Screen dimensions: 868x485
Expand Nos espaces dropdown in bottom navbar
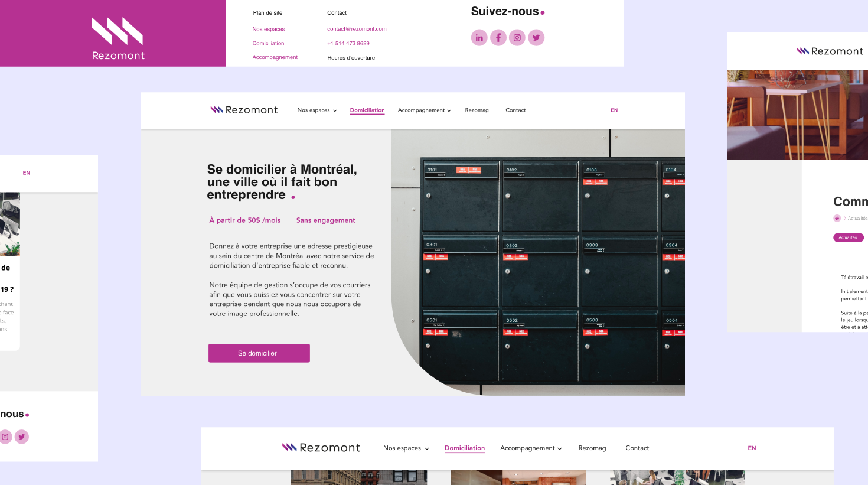point(406,448)
